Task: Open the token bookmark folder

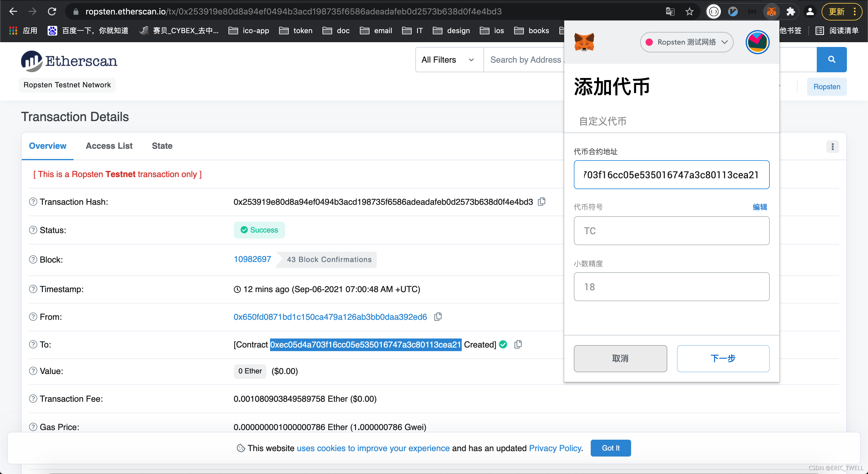Action: pyautogui.click(x=296, y=31)
